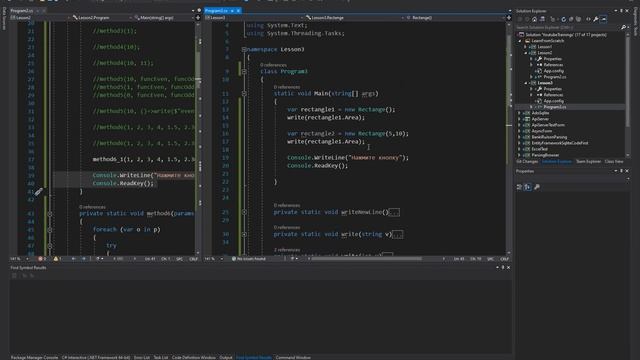This screenshot has width=640, height=360.
Task: Click errors indicator in left editor status bar
Action: click(42, 259)
